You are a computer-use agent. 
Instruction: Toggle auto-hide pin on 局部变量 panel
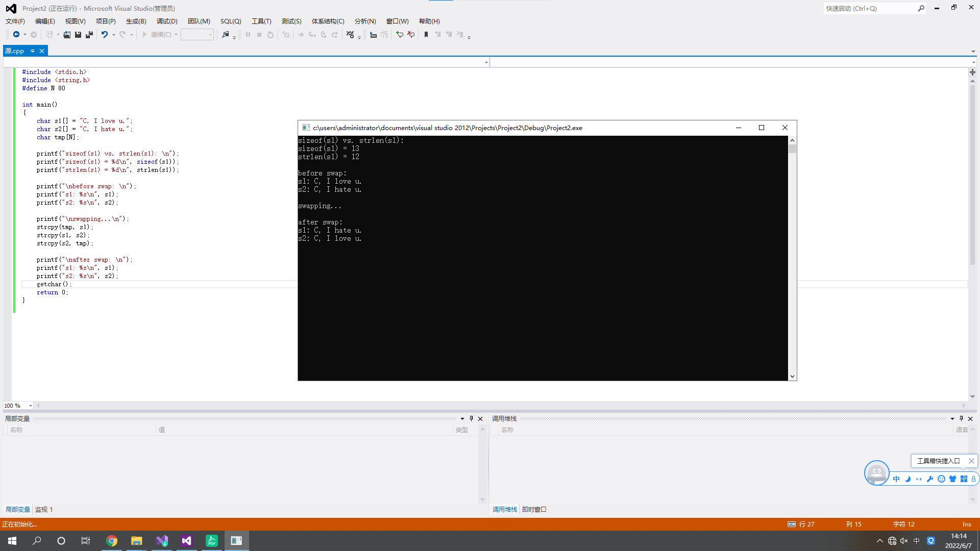tap(471, 418)
